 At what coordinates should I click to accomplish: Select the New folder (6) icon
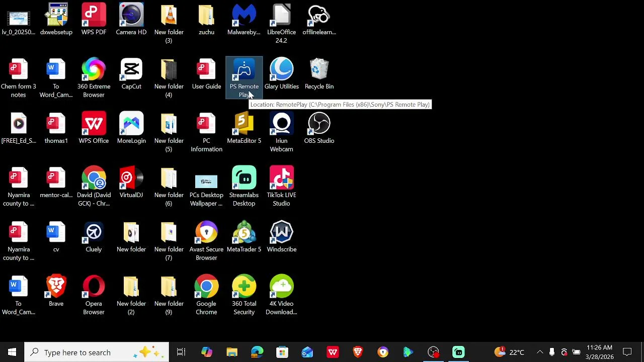(169, 187)
